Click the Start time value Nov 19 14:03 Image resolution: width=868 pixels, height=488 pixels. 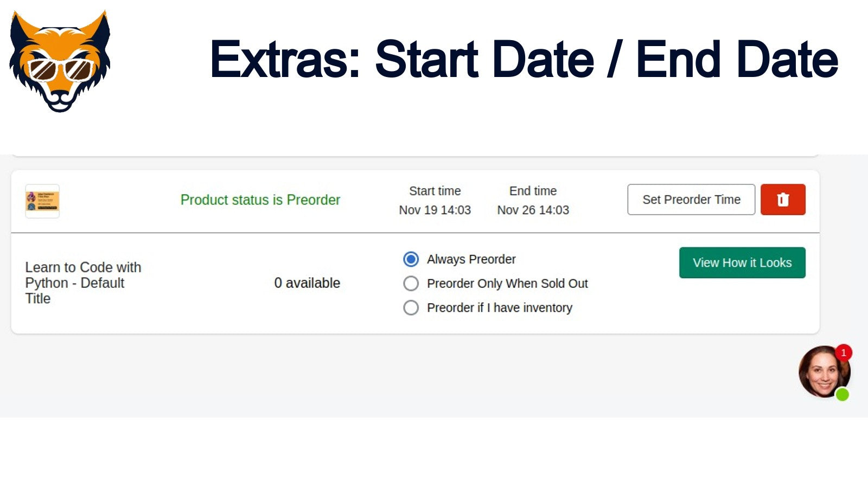tap(435, 210)
